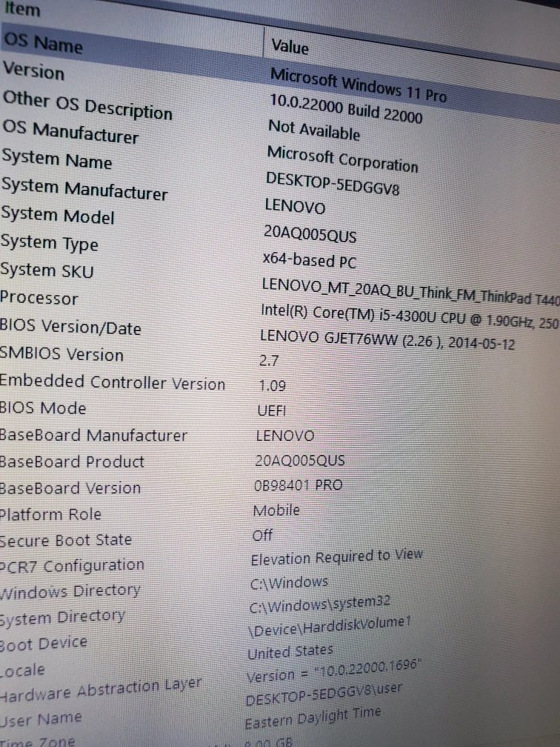This screenshot has width=560, height=747.
Task: Select the System Name row label
Action: 56,159
